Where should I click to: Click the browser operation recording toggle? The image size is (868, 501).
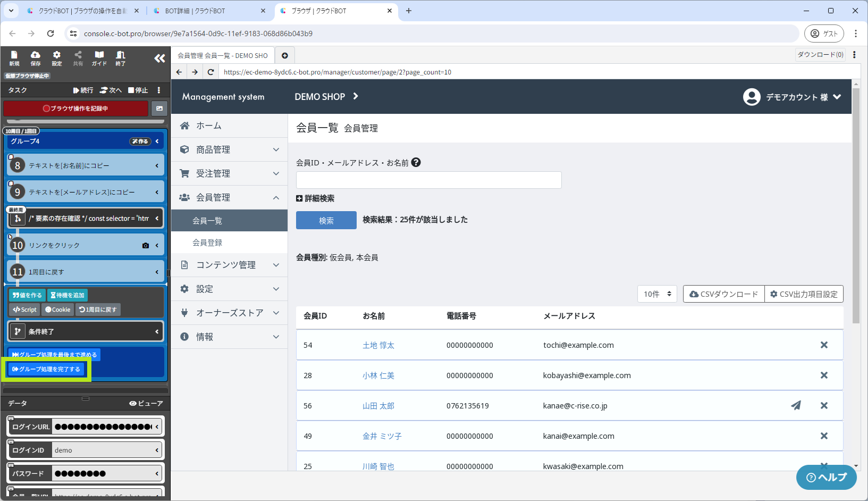[75, 108]
